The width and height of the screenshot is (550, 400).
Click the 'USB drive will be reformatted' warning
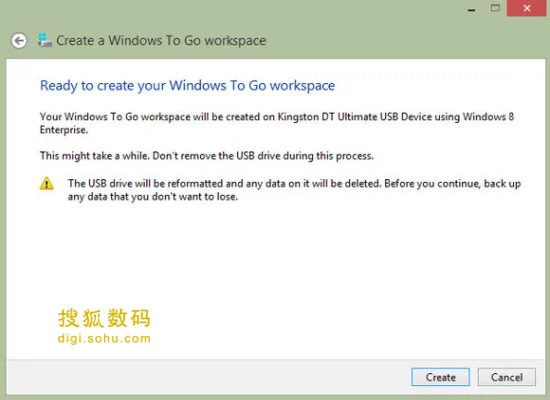click(x=294, y=184)
